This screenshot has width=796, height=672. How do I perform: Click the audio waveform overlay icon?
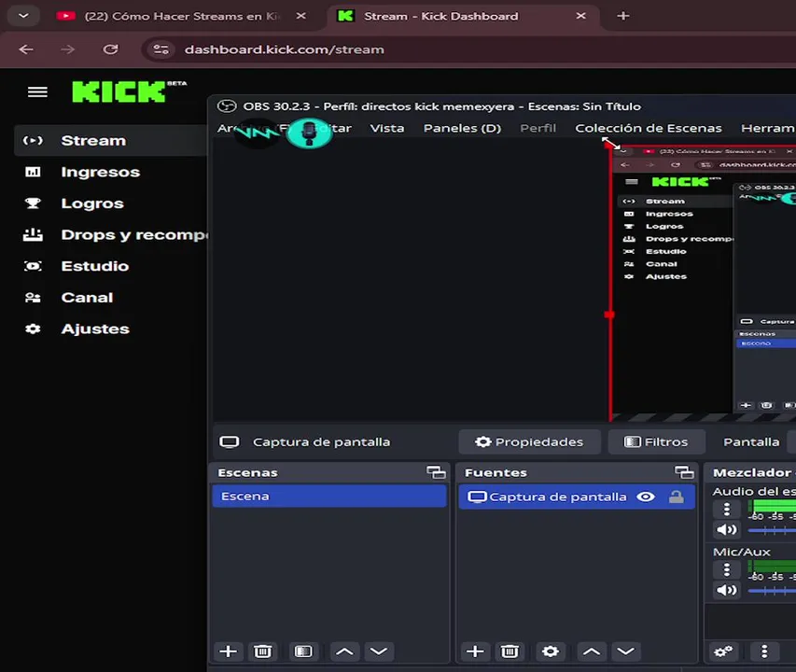coord(258,133)
